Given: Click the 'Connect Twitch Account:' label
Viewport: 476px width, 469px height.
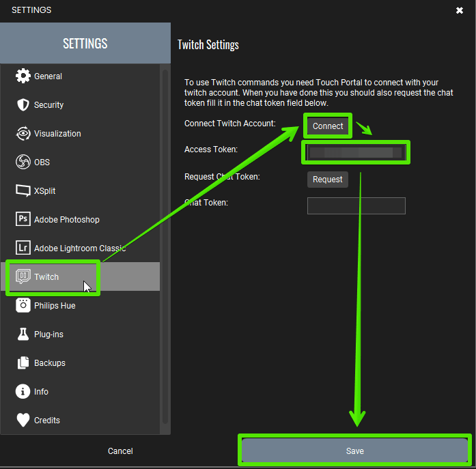Looking at the screenshot, I should click(229, 124).
